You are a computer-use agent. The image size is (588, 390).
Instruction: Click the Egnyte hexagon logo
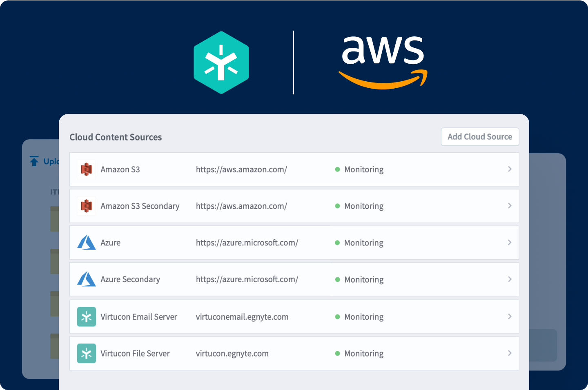[x=221, y=62]
